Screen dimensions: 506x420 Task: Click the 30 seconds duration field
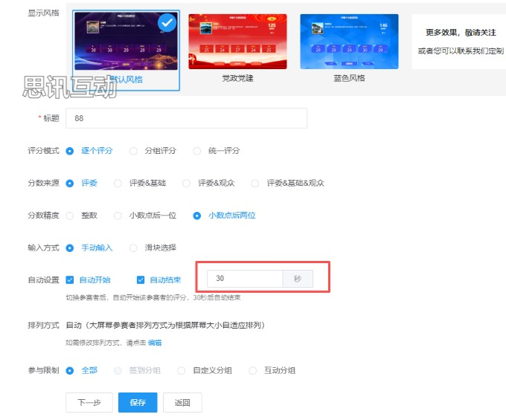[244, 279]
